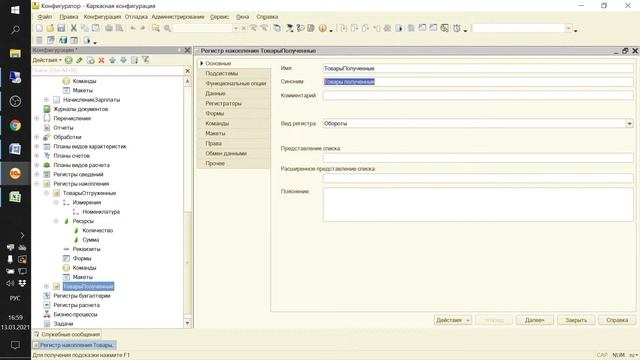Clear the tree search field
Viewport: 640px width, 360px height.
187,71
